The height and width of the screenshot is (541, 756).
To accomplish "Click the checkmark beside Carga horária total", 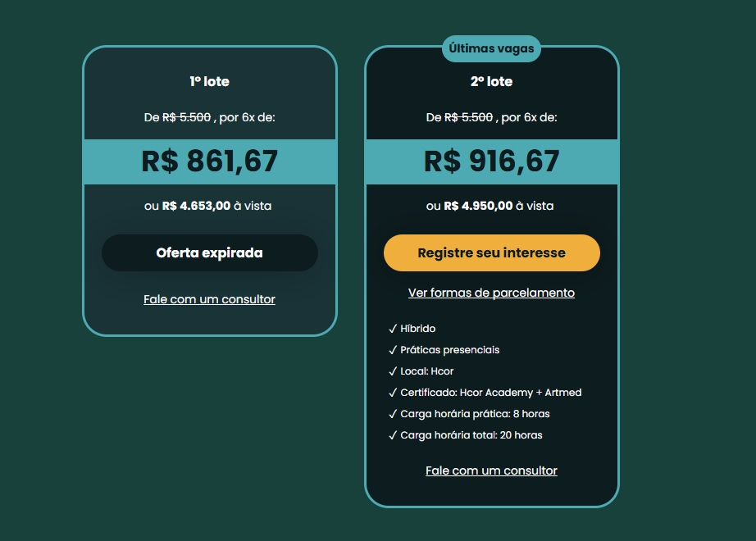I will [x=393, y=434].
